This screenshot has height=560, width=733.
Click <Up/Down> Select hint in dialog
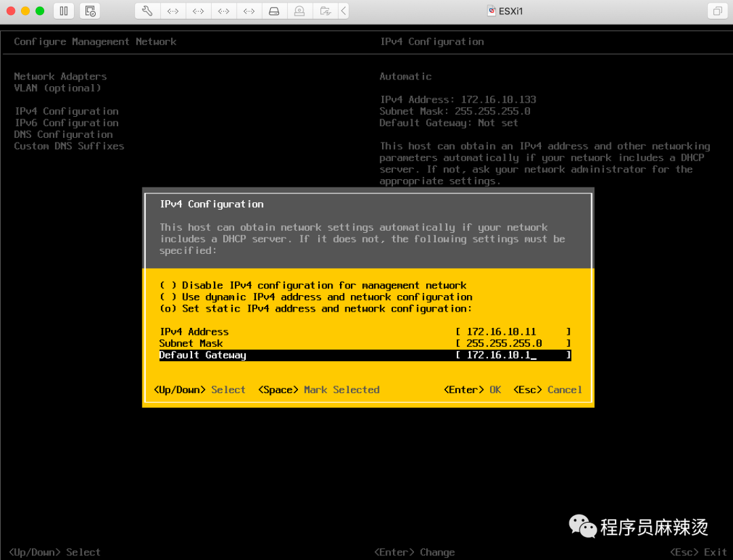pyautogui.click(x=200, y=390)
